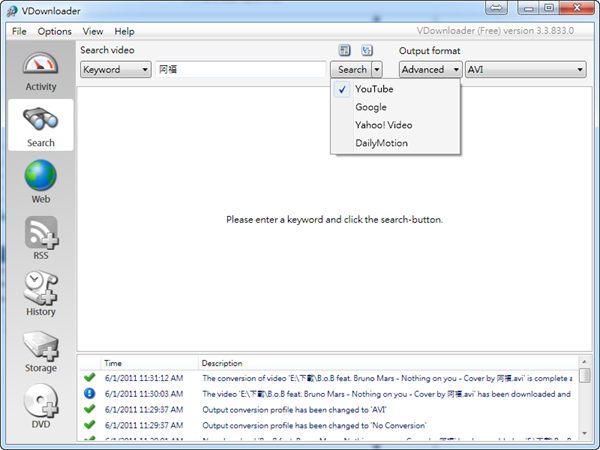Open the Help menu

click(x=124, y=31)
